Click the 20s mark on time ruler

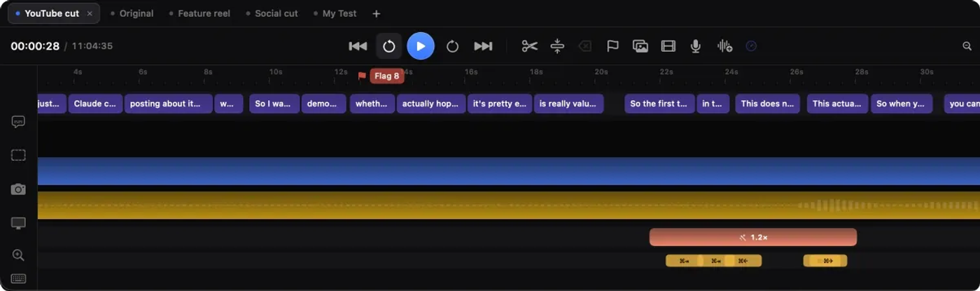click(x=601, y=72)
